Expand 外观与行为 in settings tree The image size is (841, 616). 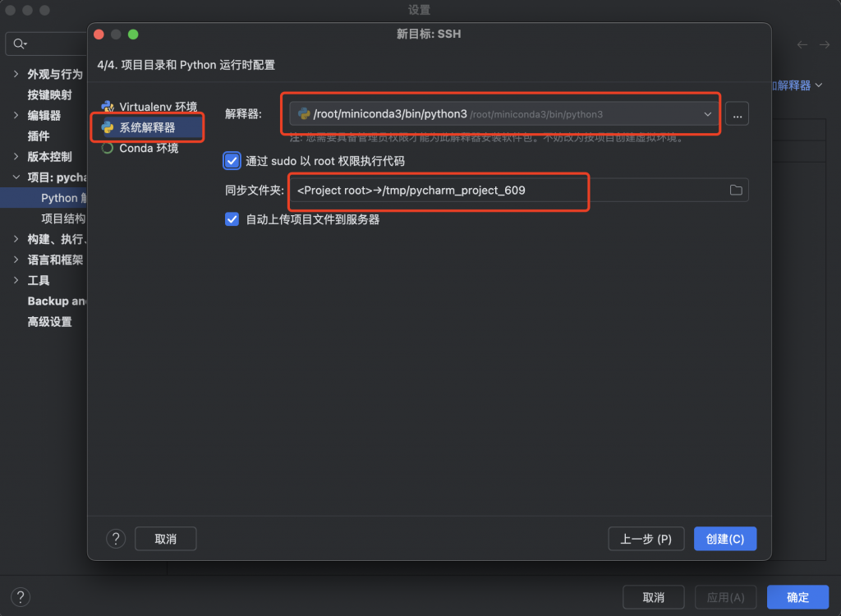point(16,74)
